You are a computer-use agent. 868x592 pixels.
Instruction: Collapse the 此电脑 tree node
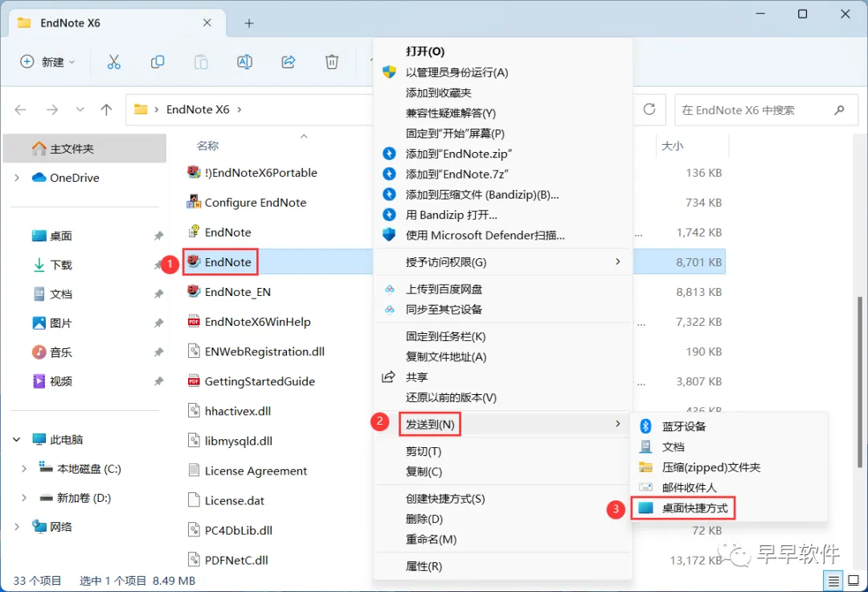pos(17,440)
